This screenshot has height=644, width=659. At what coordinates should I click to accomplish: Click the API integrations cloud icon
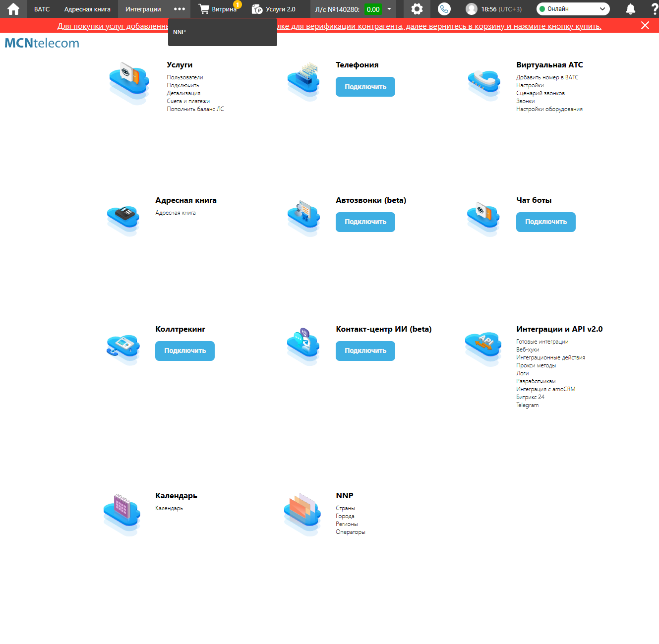coord(483,349)
